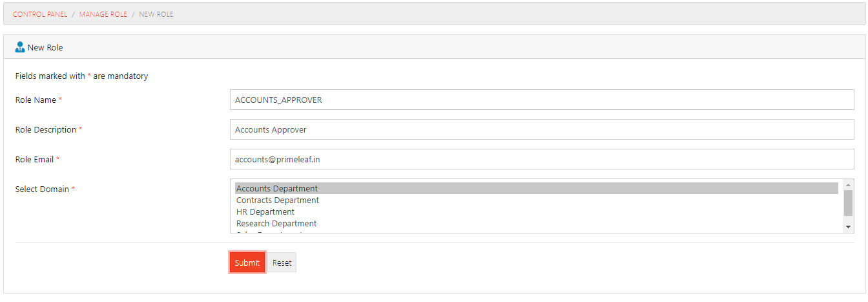868x302 pixels.
Task: Click the Role Email label
Action: [35, 159]
